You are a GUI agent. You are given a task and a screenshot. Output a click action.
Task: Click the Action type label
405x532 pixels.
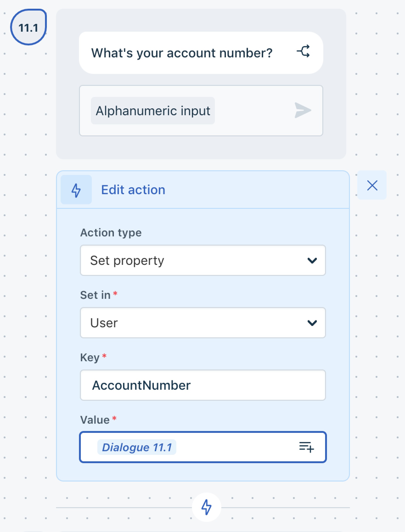click(111, 233)
